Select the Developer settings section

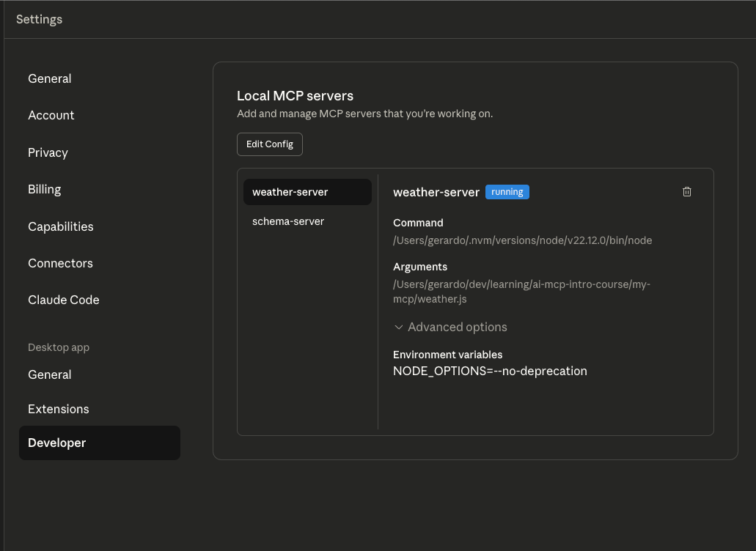point(56,443)
